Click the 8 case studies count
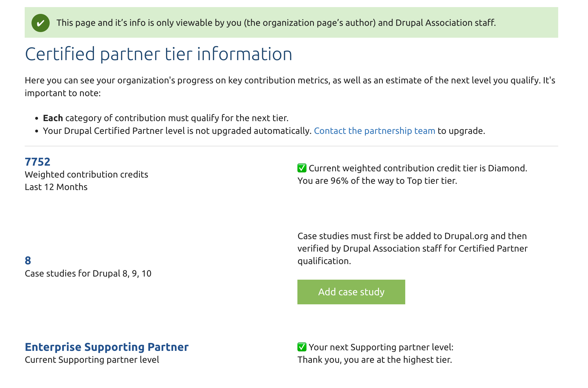 click(28, 260)
